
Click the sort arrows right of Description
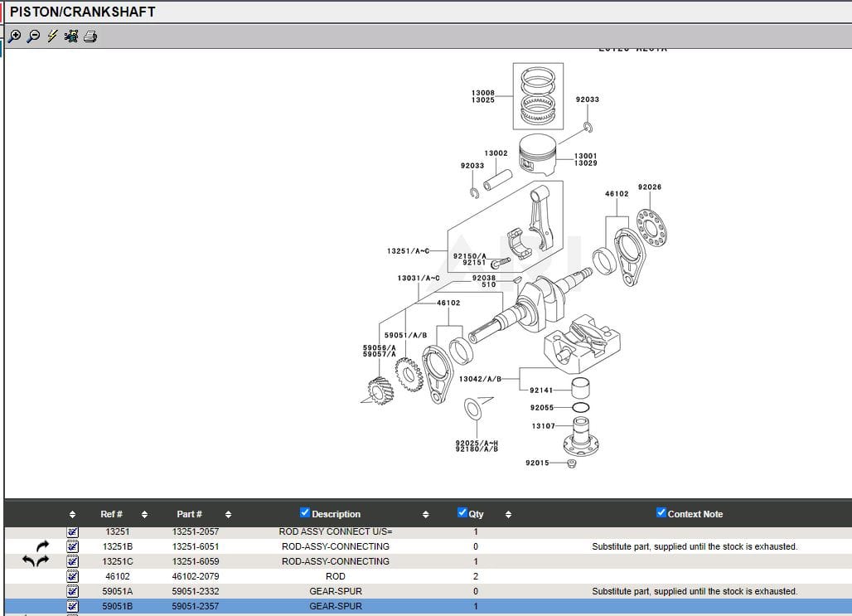(426, 514)
